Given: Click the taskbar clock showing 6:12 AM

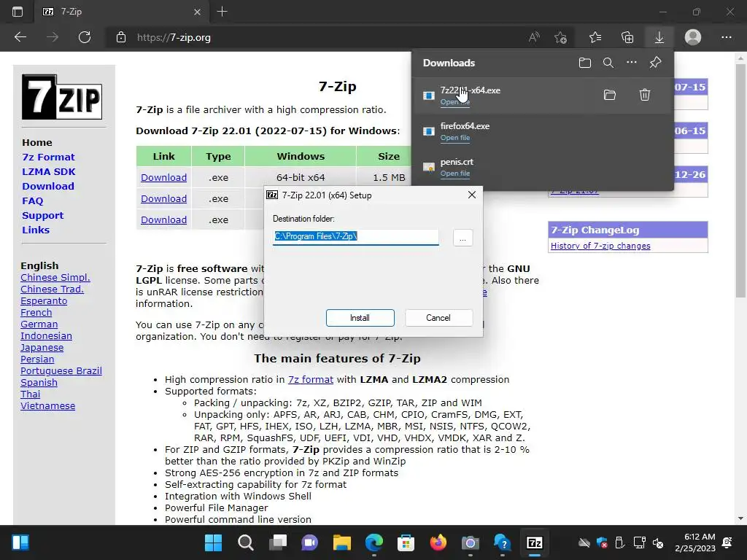Looking at the screenshot, I should click(x=695, y=542).
